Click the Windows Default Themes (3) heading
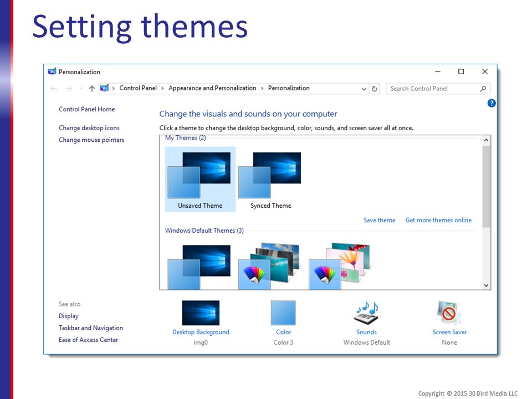 tap(204, 231)
